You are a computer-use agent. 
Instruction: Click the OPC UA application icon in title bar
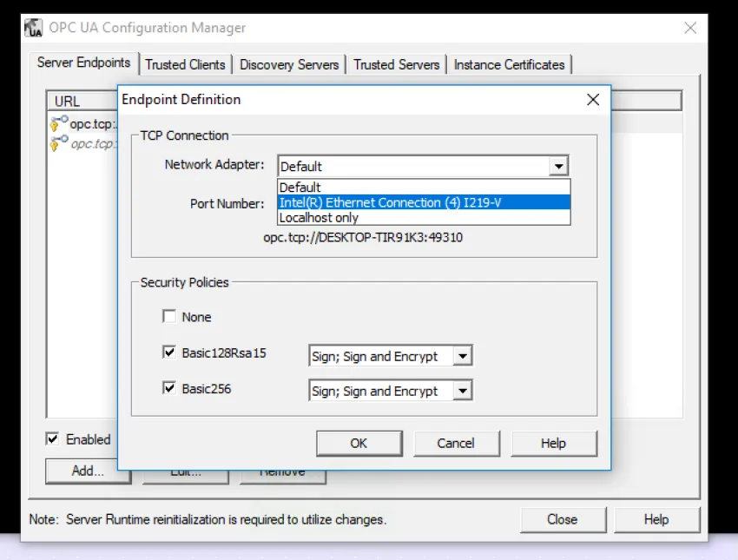click(33, 28)
